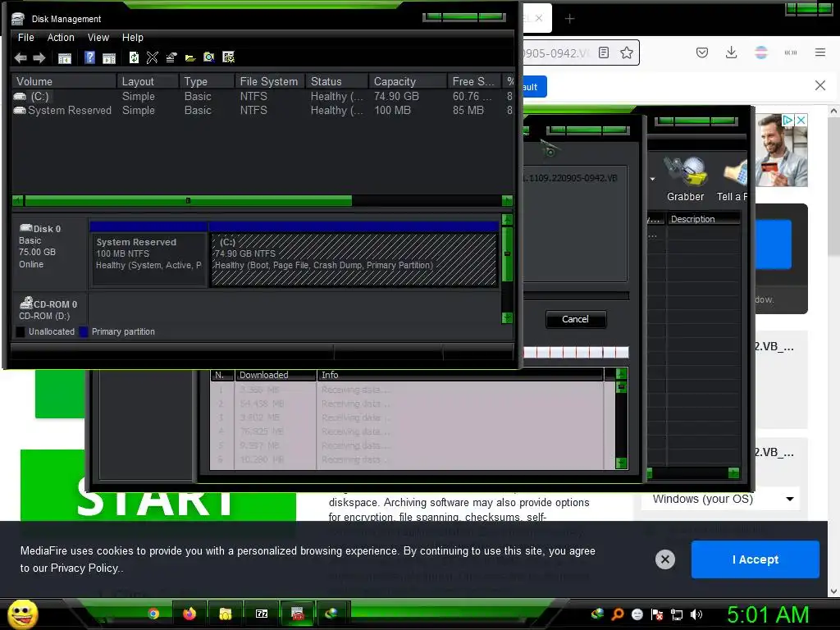Click the settings-list toolbar icon
Image resolution: width=840 pixels, height=630 pixels.
click(228, 57)
